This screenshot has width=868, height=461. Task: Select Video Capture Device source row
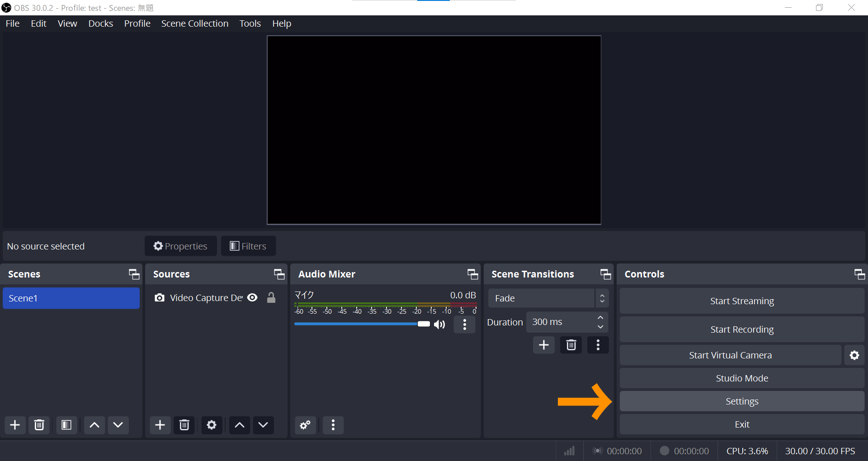[216, 297]
